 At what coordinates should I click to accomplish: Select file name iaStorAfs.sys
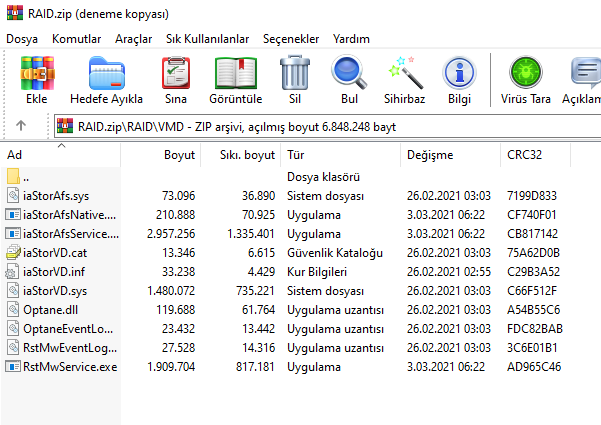pyautogui.click(x=56, y=196)
